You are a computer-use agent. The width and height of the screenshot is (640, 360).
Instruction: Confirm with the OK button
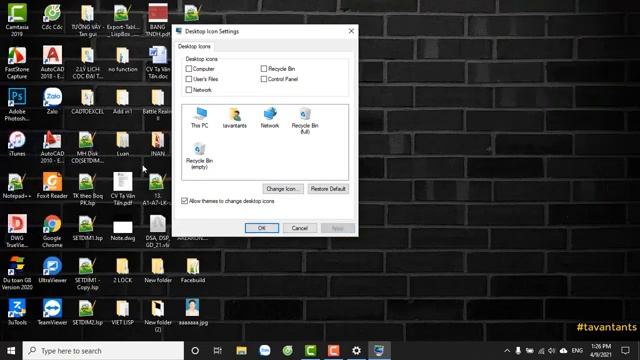click(262, 228)
